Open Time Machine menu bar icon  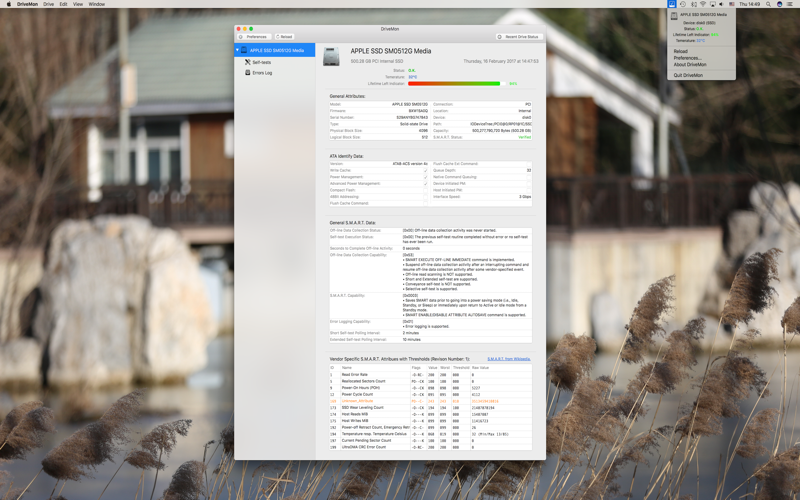[x=683, y=4]
